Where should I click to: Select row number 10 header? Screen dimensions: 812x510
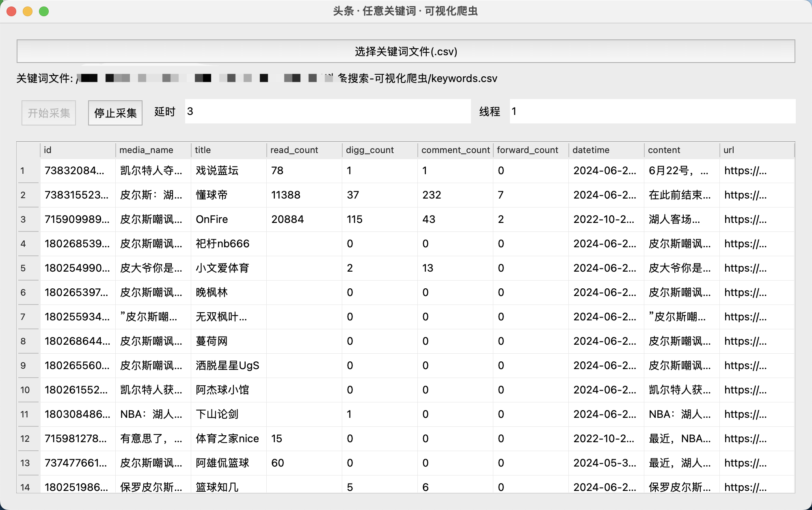(28, 390)
